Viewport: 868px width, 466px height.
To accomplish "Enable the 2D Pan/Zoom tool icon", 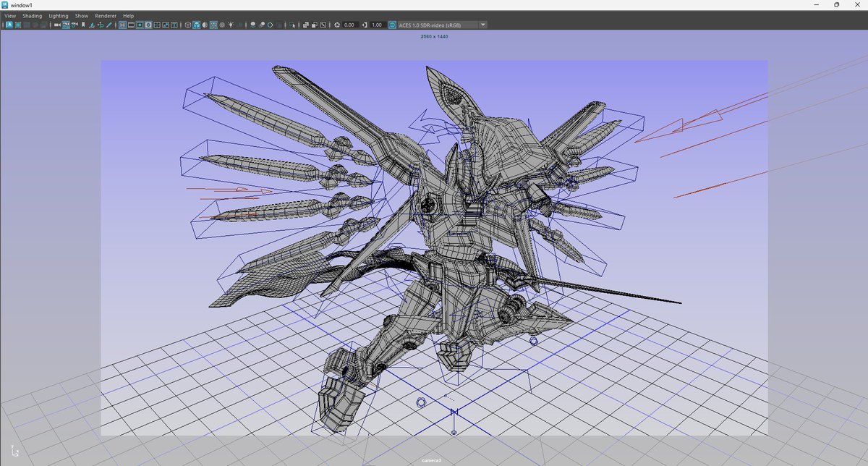I will [101, 25].
